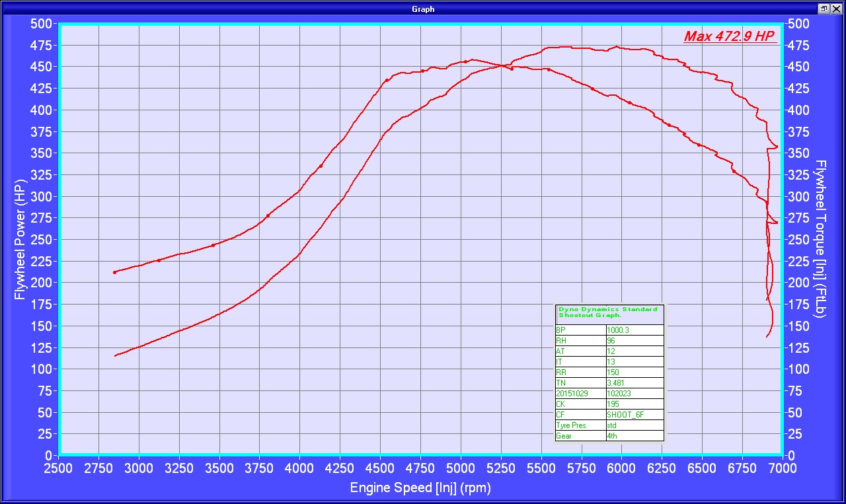
Task: Click the 7000 rpm axis tick label
Action: pyautogui.click(x=782, y=468)
